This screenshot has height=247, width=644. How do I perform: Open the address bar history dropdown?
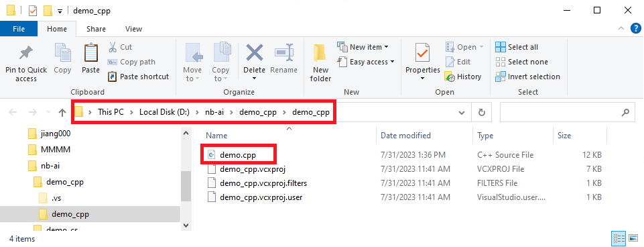point(462,112)
